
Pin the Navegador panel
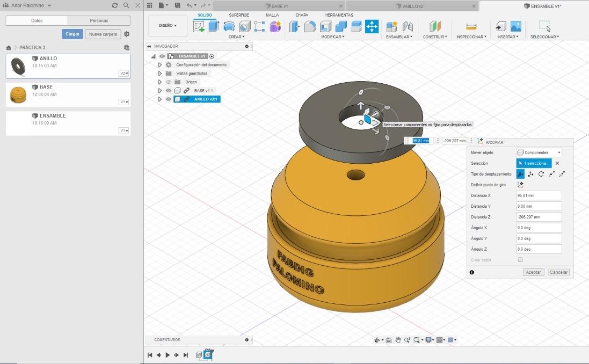point(247,46)
